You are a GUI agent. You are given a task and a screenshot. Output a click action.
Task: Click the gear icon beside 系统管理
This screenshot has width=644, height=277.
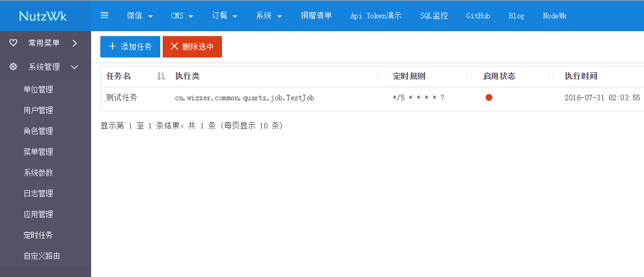13,67
